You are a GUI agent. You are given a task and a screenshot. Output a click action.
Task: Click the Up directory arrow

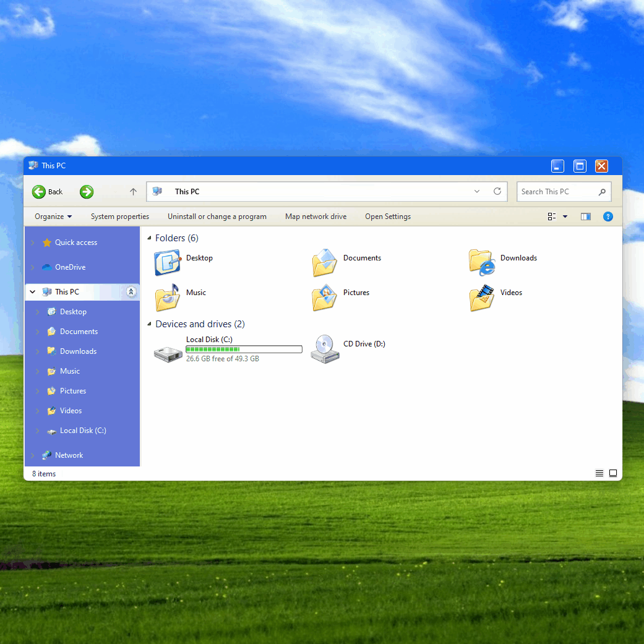click(133, 192)
